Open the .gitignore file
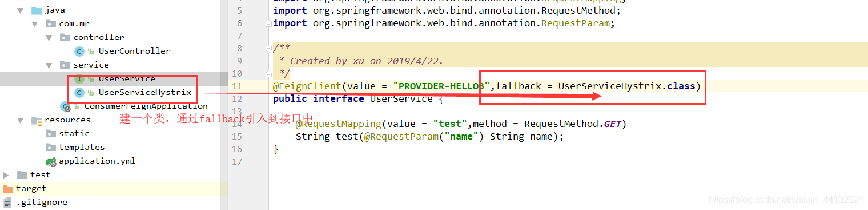This screenshot has height=210, width=868. (42, 202)
